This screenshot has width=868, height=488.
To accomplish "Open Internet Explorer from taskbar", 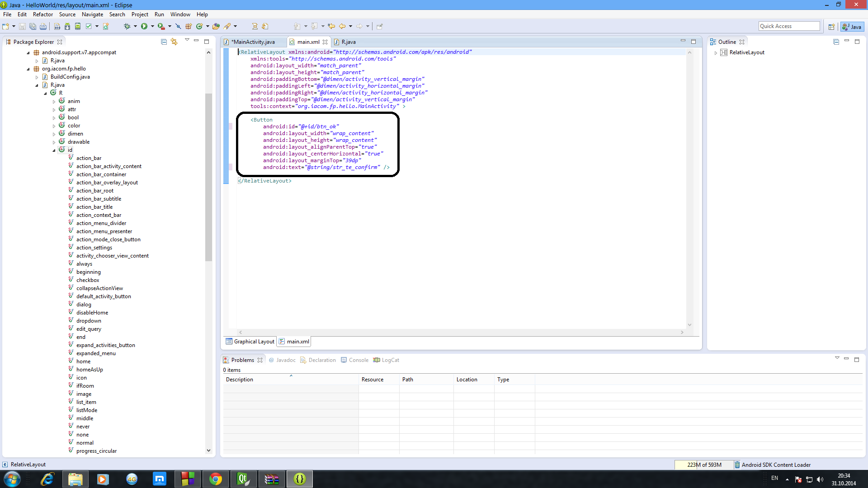I will (x=47, y=479).
